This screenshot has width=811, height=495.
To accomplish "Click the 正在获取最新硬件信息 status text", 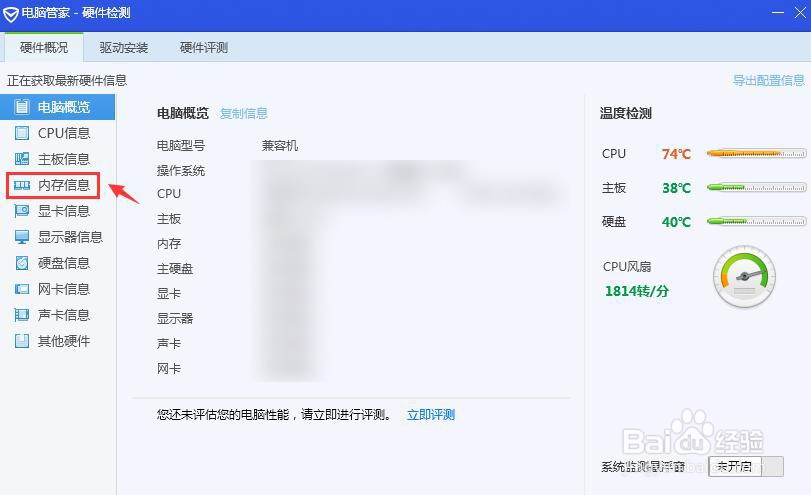I will 67,80.
